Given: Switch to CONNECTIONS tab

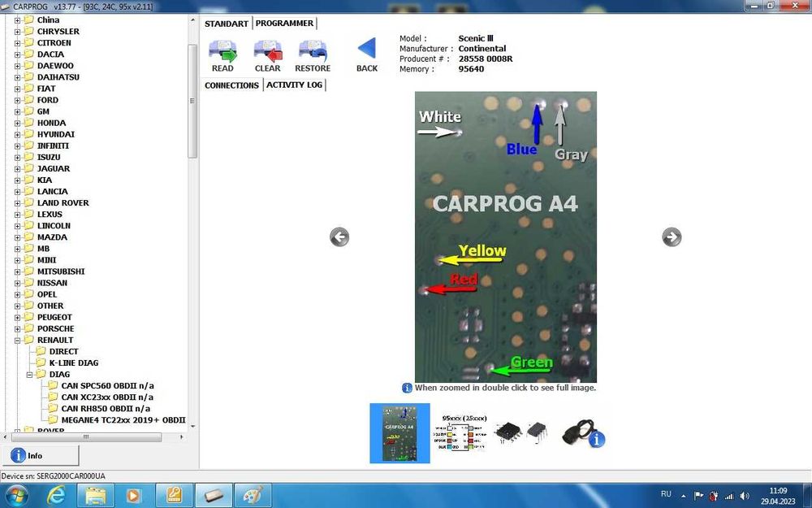Looking at the screenshot, I should 231,85.
